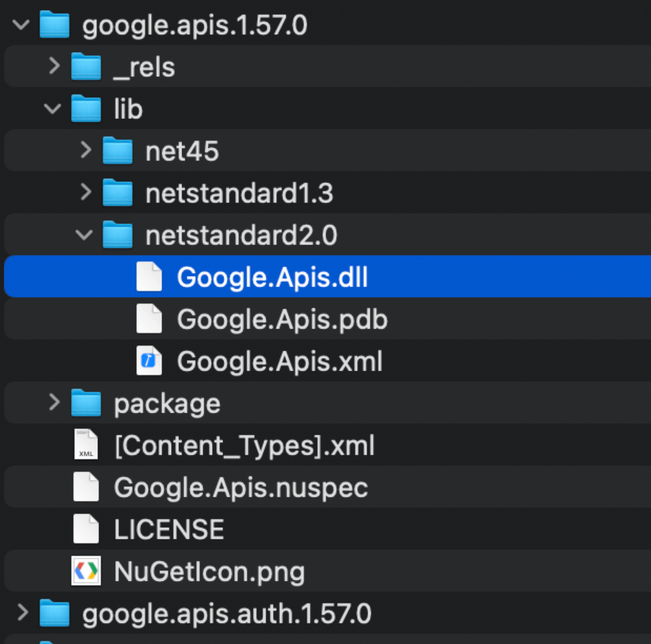
Task: Click the net45 folder icon
Action: click(117, 150)
